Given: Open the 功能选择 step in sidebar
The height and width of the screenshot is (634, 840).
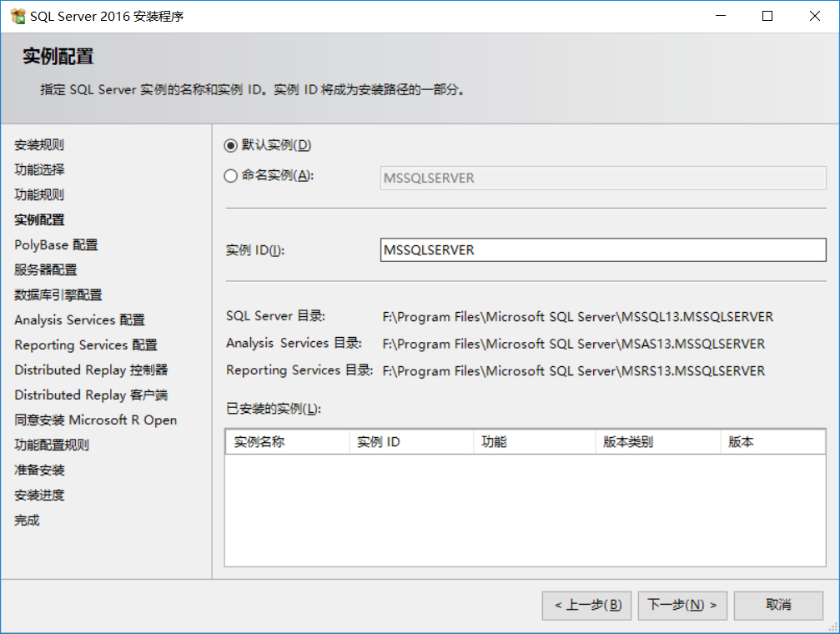Looking at the screenshot, I should (39, 170).
